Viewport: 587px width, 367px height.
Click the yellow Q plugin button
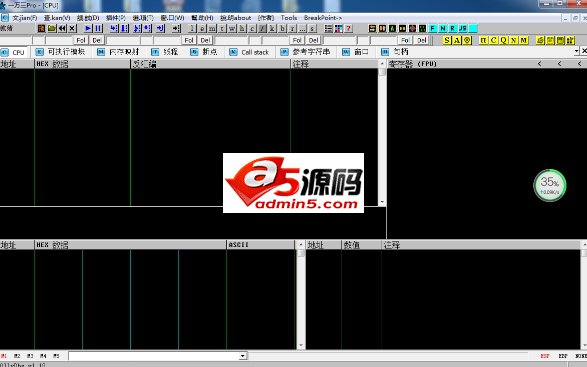[504, 40]
